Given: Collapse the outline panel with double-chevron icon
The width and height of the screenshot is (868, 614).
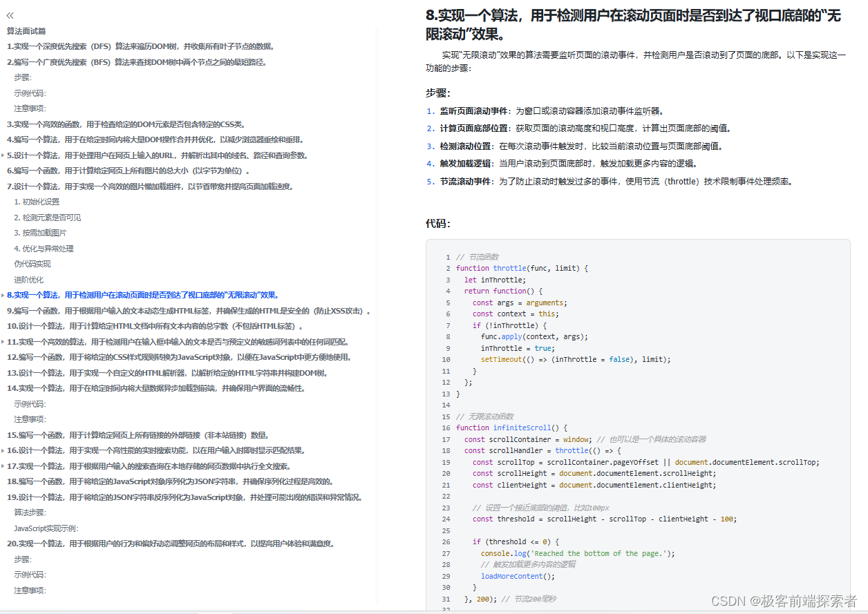Looking at the screenshot, I should coord(10,15).
